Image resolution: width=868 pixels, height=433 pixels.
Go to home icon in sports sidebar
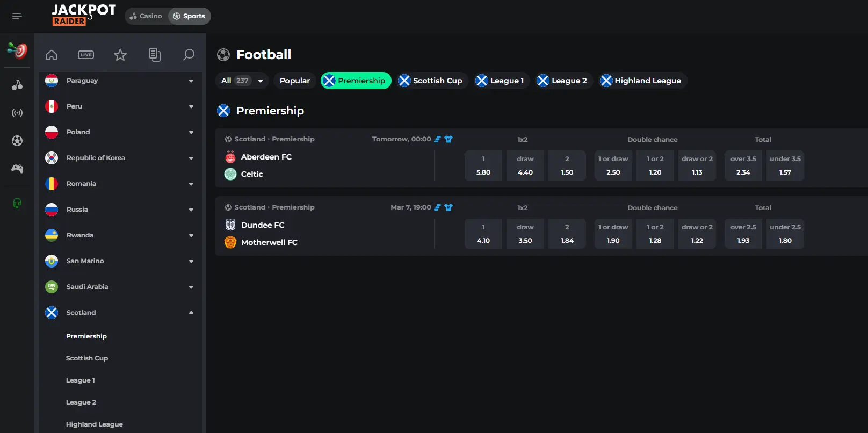52,55
